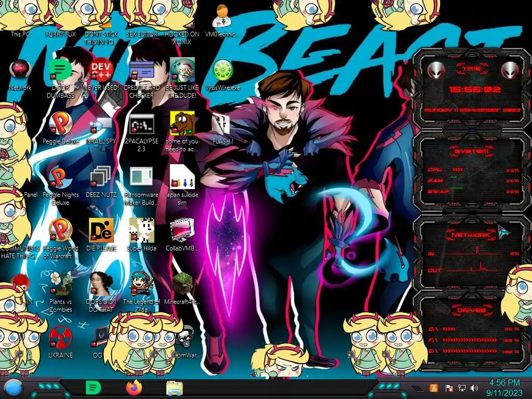Open File Explorer from the taskbar
The height and width of the screenshot is (399, 532).
[x=175, y=388]
